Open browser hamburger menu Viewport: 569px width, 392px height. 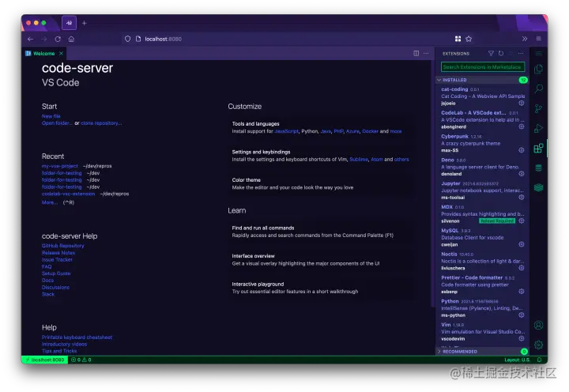pos(538,39)
